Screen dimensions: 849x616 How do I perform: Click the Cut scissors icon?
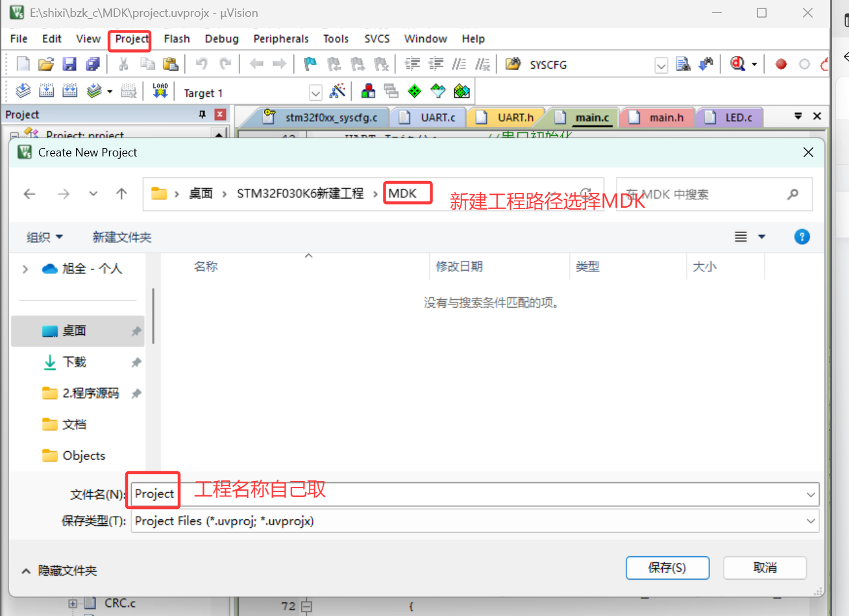[x=123, y=64]
